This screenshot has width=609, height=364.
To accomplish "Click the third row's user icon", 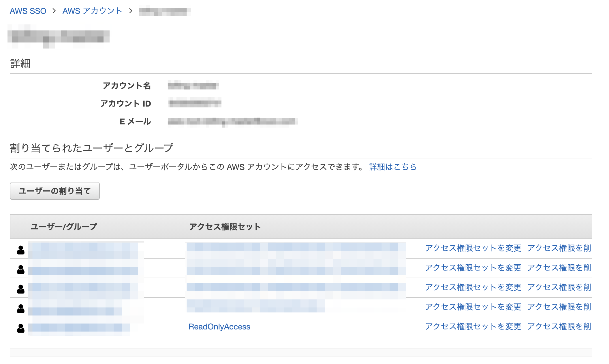I will 21,289.
